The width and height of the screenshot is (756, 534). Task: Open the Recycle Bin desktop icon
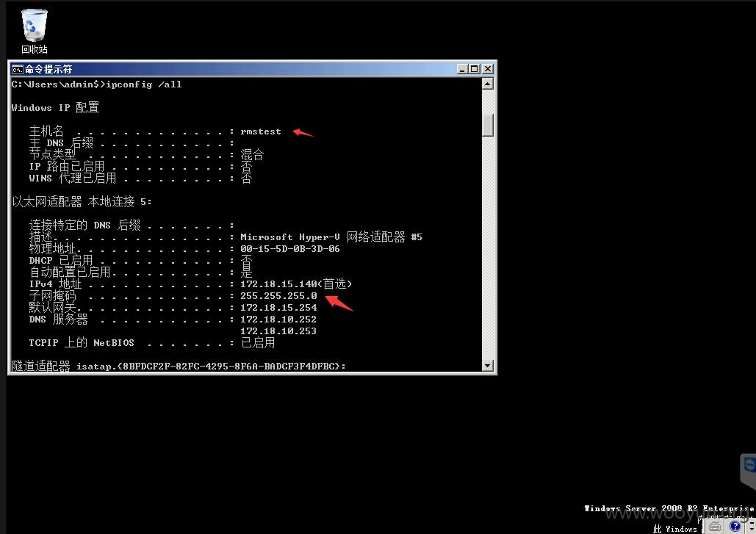[x=35, y=32]
